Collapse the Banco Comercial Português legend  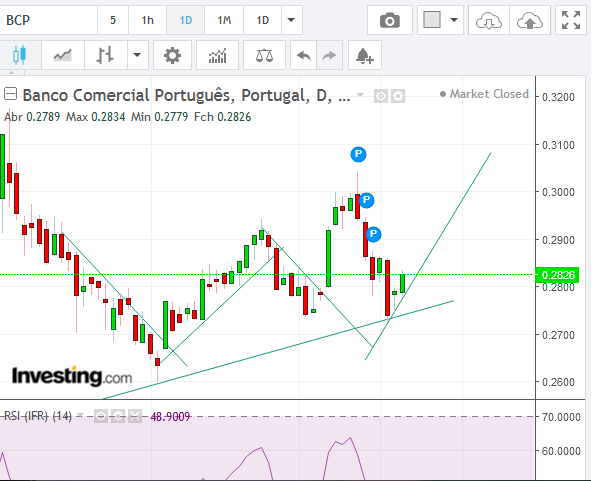click(10, 94)
